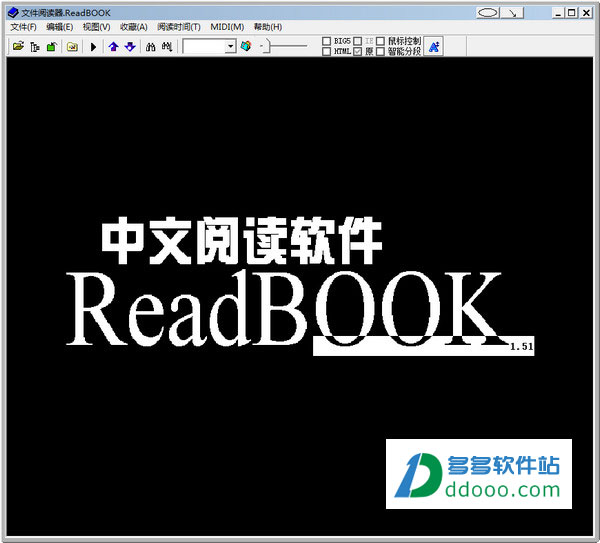600x543 pixels.
Task: Click the file list tree icon
Action: (35, 47)
